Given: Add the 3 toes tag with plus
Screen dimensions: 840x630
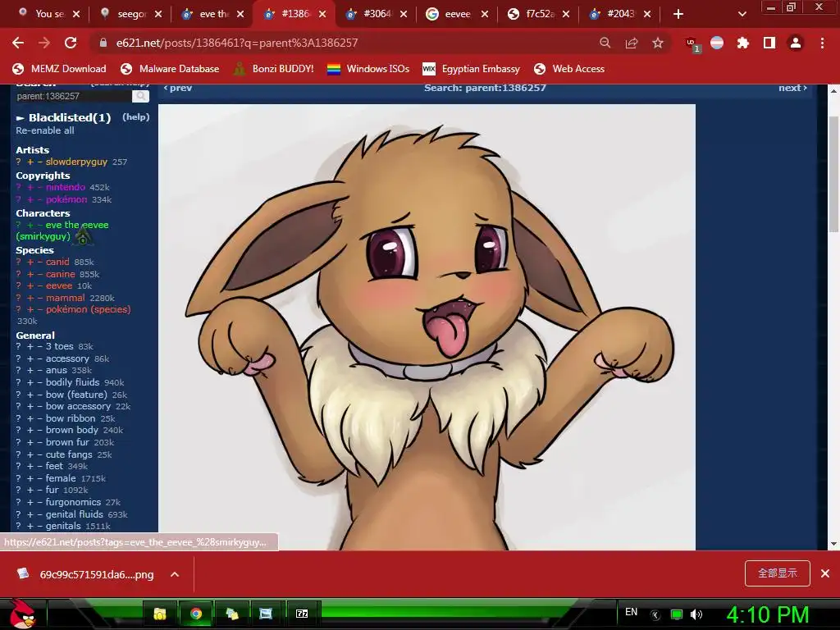Looking at the screenshot, I should (30, 347).
